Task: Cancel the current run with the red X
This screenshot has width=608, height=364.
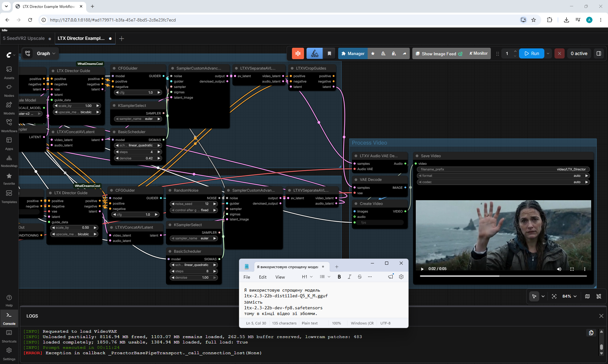Action: pos(560,53)
